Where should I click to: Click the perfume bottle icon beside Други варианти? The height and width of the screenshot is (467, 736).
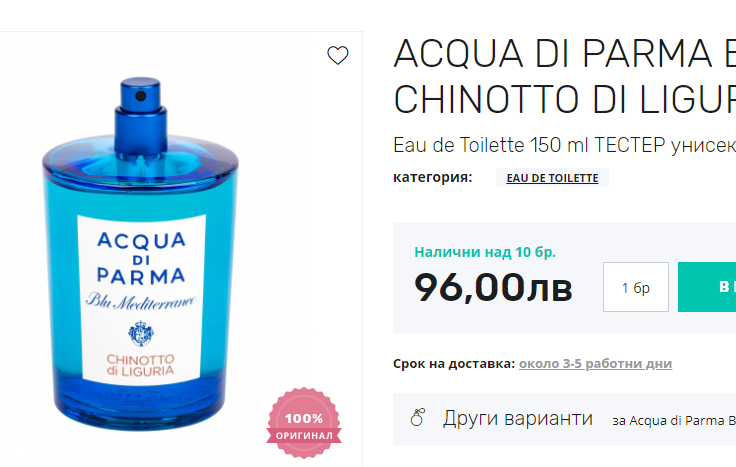click(417, 417)
